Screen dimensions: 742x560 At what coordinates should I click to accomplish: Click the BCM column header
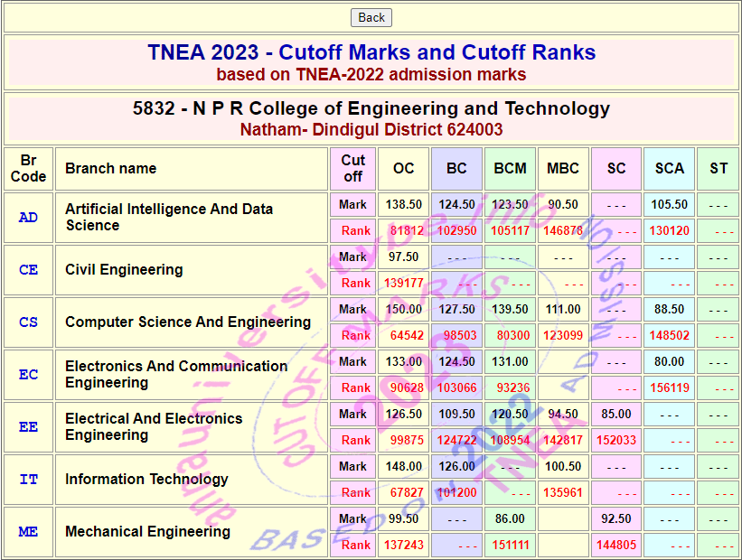click(x=510, y=168)
